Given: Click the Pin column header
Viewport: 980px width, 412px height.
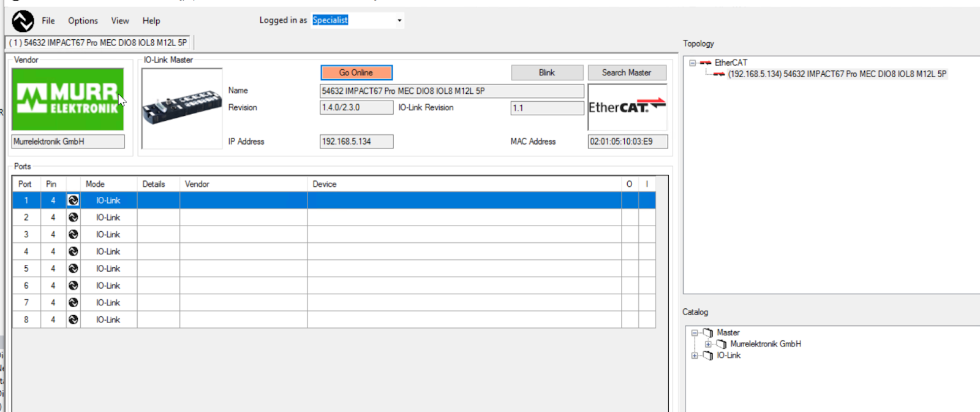Looking at the screenshot, I should (x=53, y=184).
